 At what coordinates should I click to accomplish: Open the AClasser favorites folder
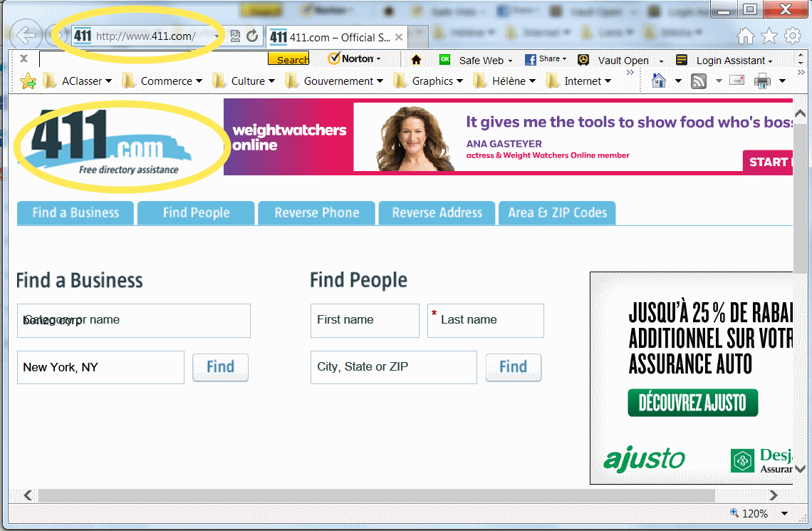[x=78, y=81]
